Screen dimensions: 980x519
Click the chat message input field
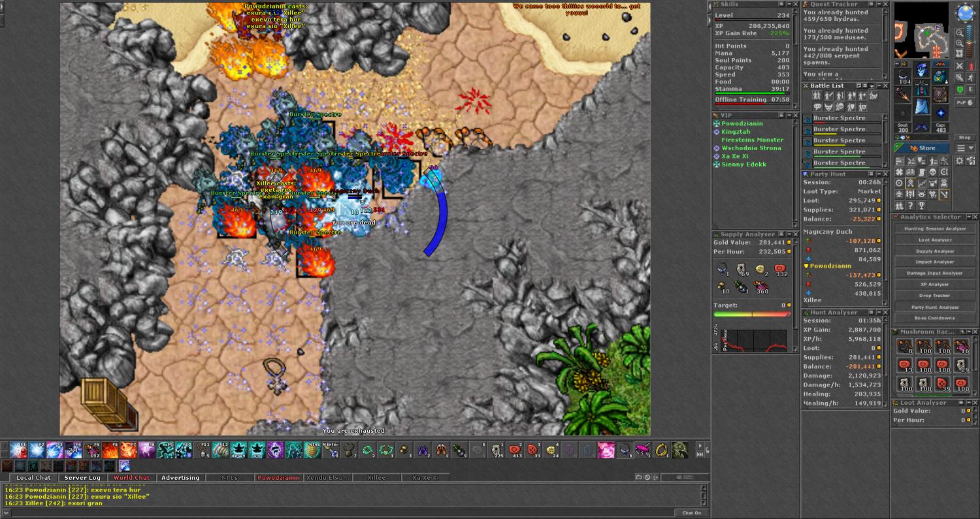(x=343, y=512)
